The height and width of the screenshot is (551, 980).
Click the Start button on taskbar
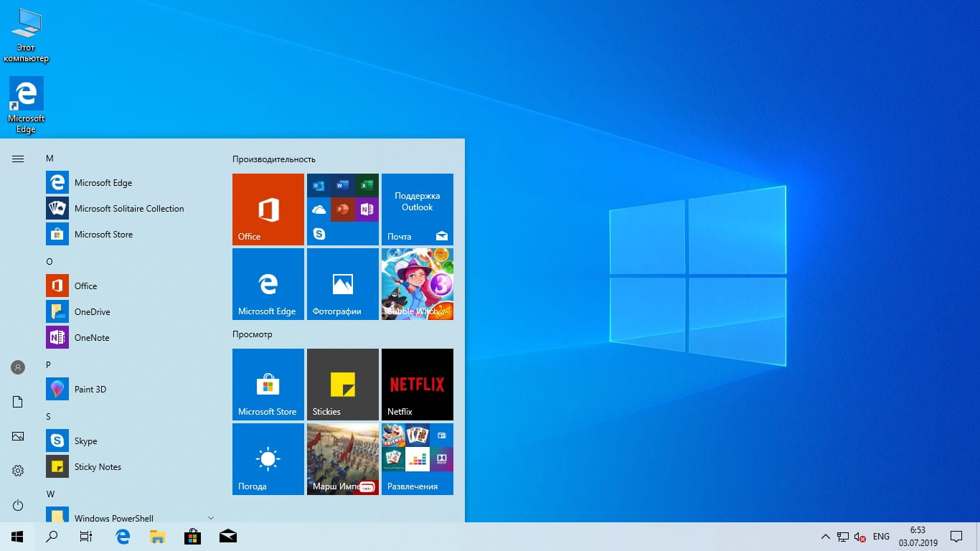[x=17, y=536]
